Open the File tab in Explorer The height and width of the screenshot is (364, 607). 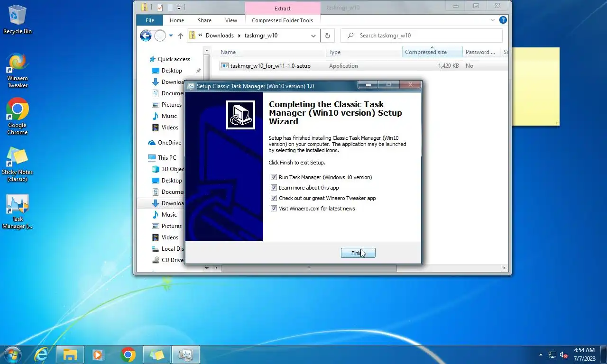click(x=150, y=20)
